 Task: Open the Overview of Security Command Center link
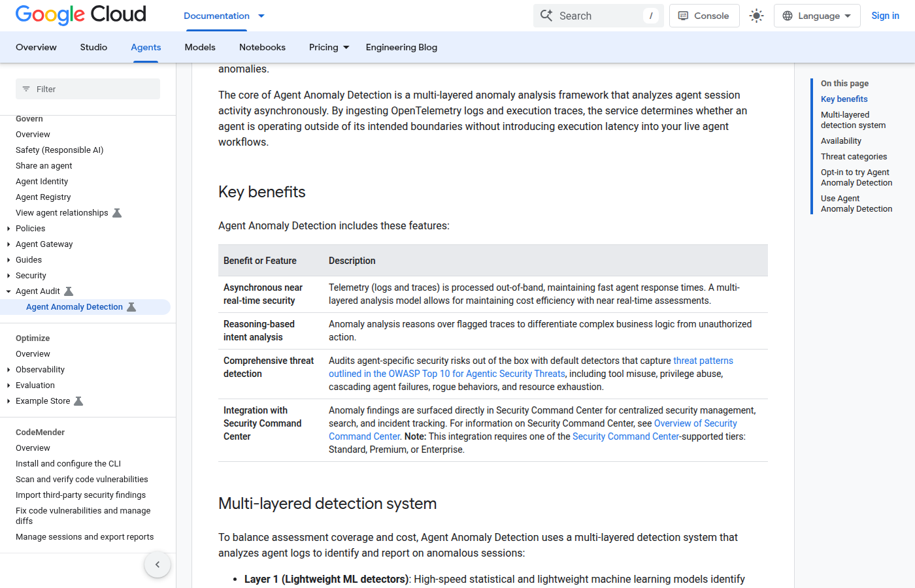tap(533, 430)
